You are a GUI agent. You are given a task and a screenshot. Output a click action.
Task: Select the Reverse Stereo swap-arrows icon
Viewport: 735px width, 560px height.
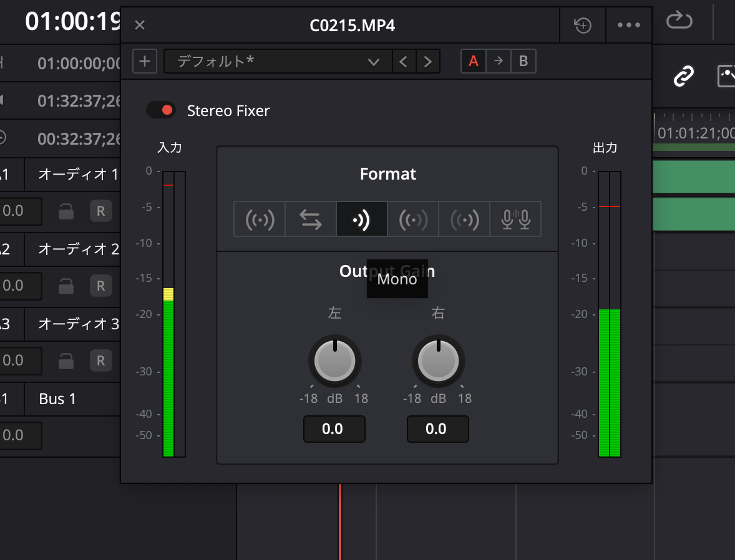point(311,219)
